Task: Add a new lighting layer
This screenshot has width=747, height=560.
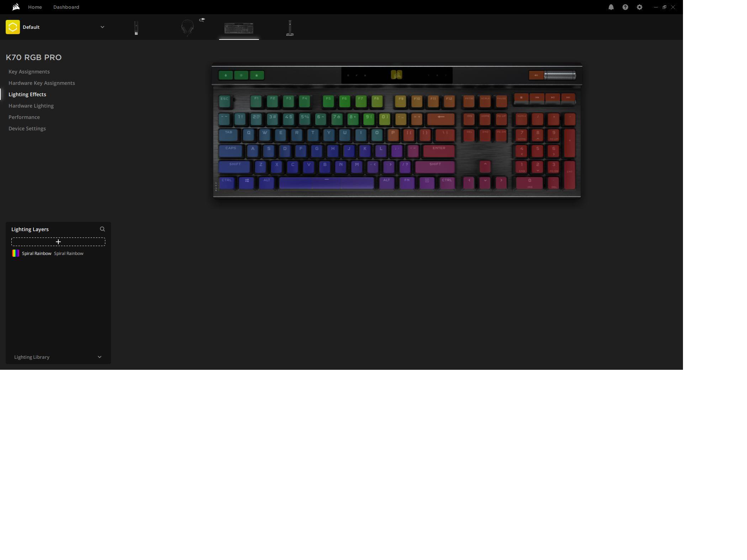Action: click(58, 242)
